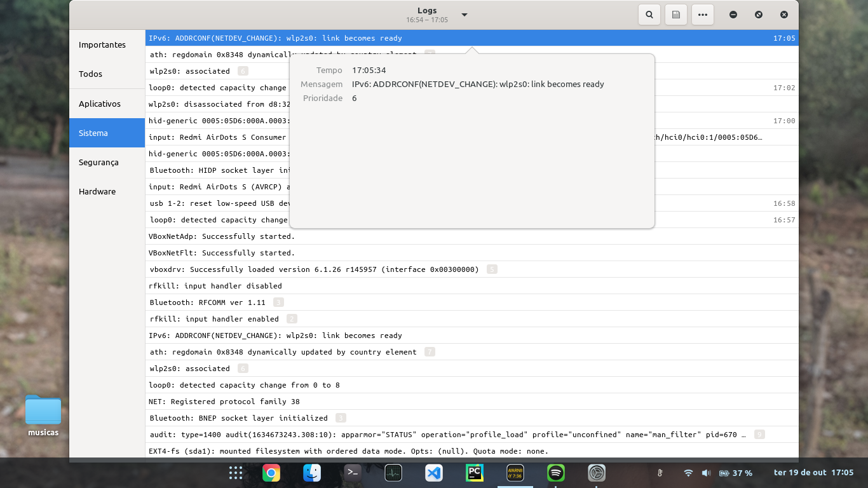
Task: Open the Aplicativos log category
Action: point(100,104)
